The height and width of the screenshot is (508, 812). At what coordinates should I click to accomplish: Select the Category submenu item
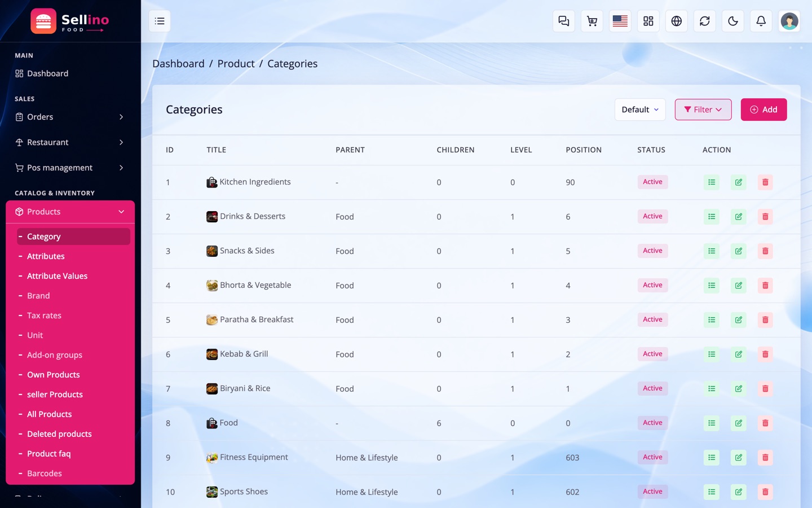(73, 237)
